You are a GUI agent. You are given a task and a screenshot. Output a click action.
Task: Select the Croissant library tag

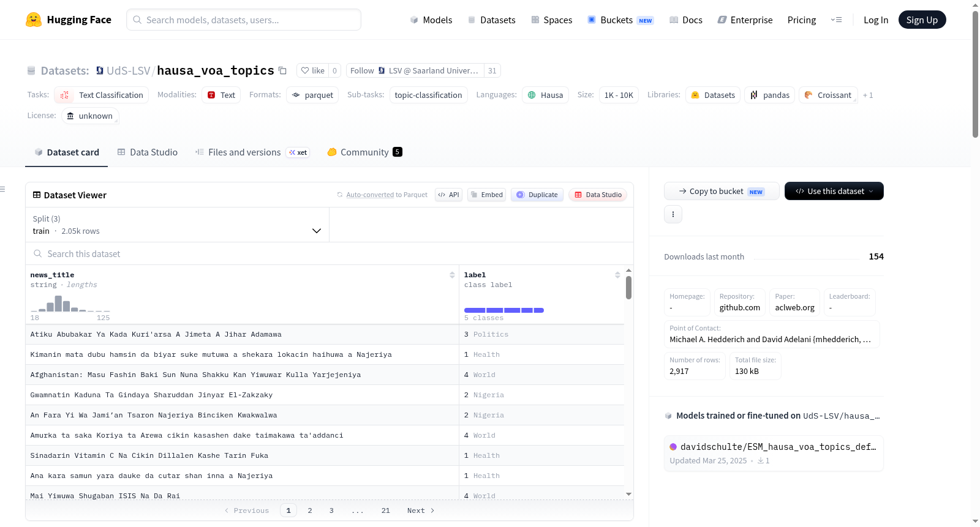tap(828, 95)
